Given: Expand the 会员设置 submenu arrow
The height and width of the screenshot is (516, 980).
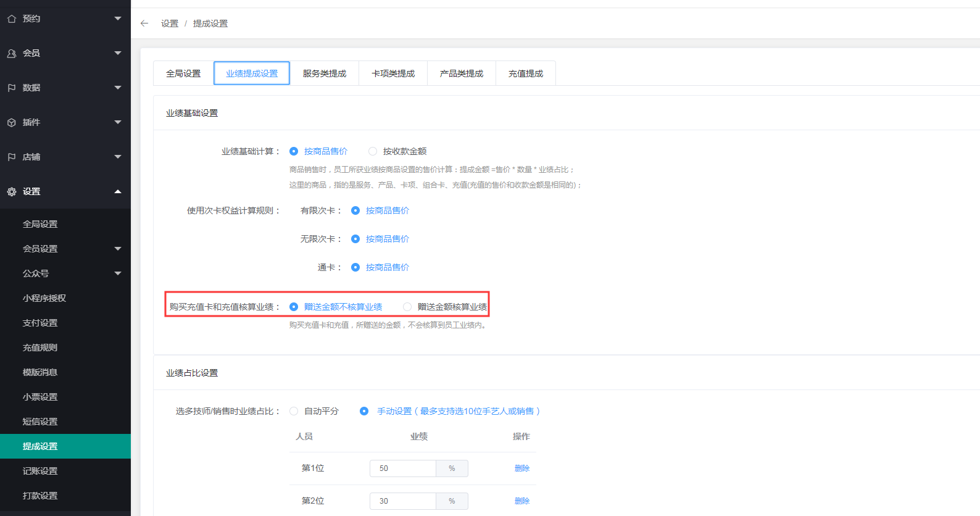Looking at the screenshot, I should 117,249.
